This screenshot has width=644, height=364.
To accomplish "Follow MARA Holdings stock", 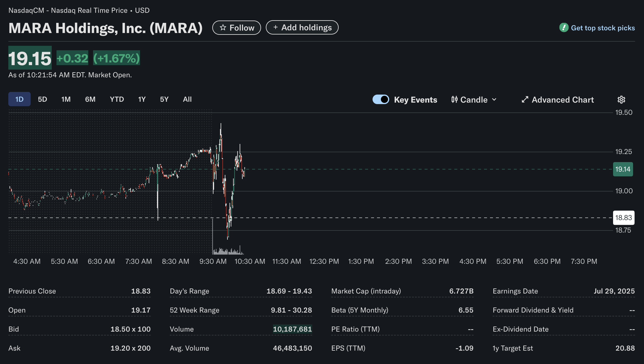I will click(237, 28).
